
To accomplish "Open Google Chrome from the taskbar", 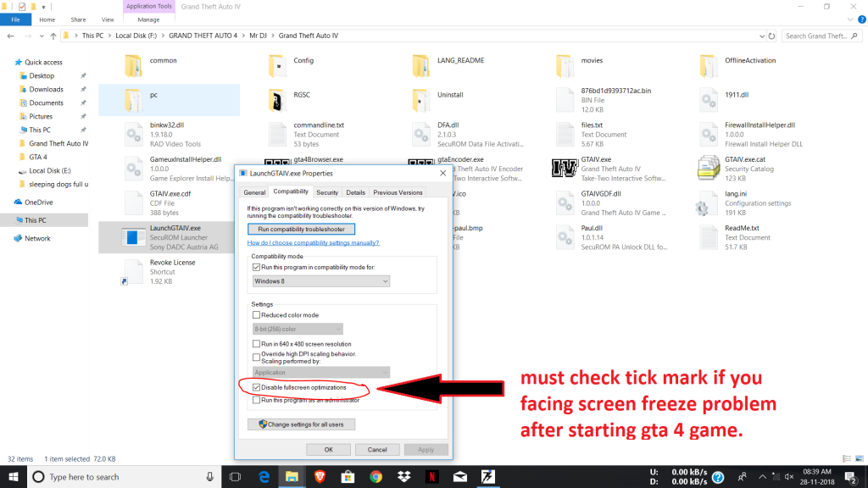I will [x=376, y=477].
